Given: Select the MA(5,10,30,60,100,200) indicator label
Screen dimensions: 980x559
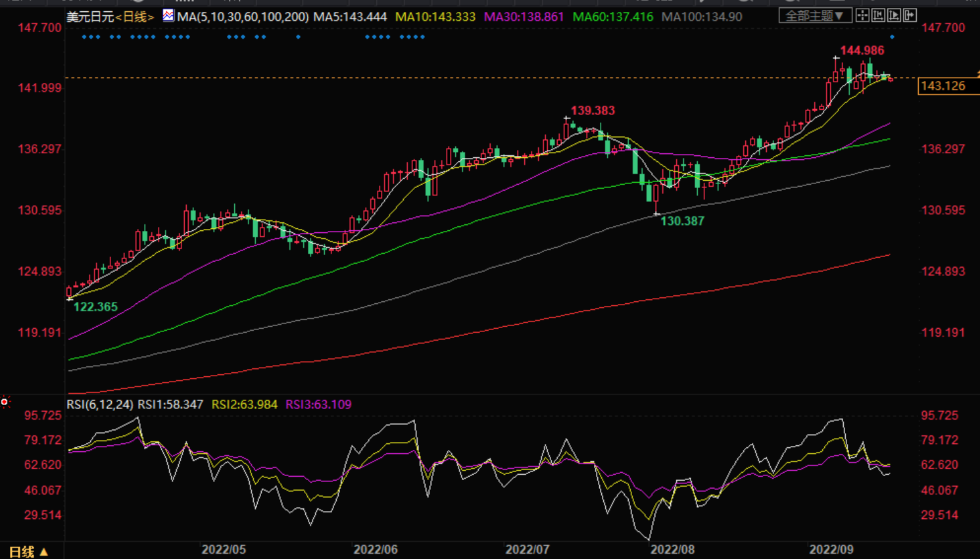Looking at the screenshot, I should [x=243, y=16].
